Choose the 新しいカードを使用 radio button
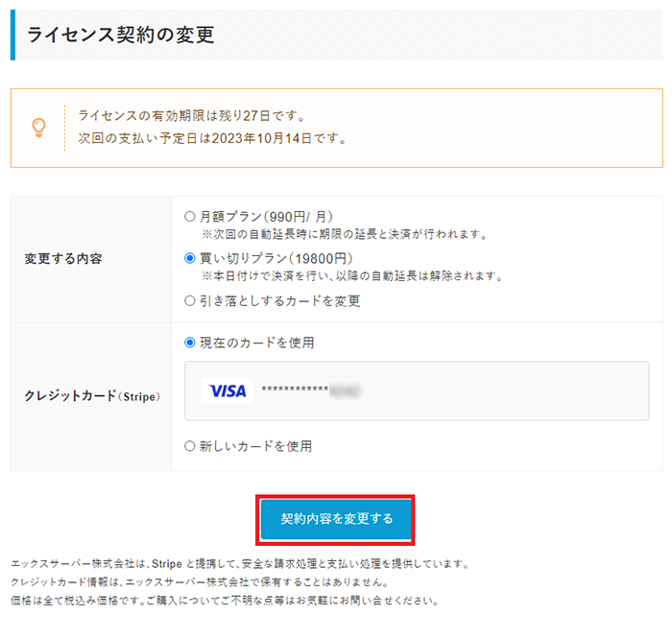 point(189,446)
